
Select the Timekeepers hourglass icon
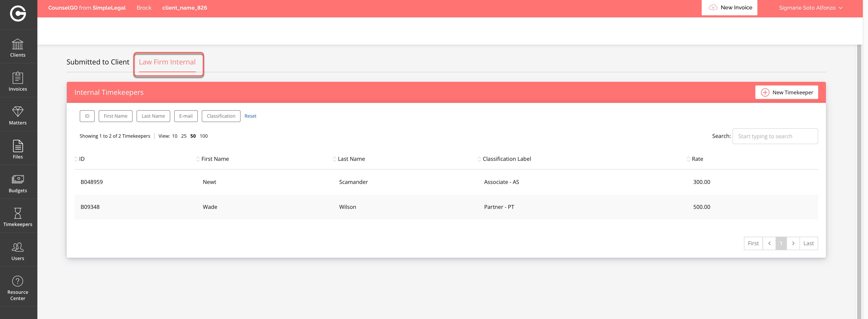tap(18, 217)
